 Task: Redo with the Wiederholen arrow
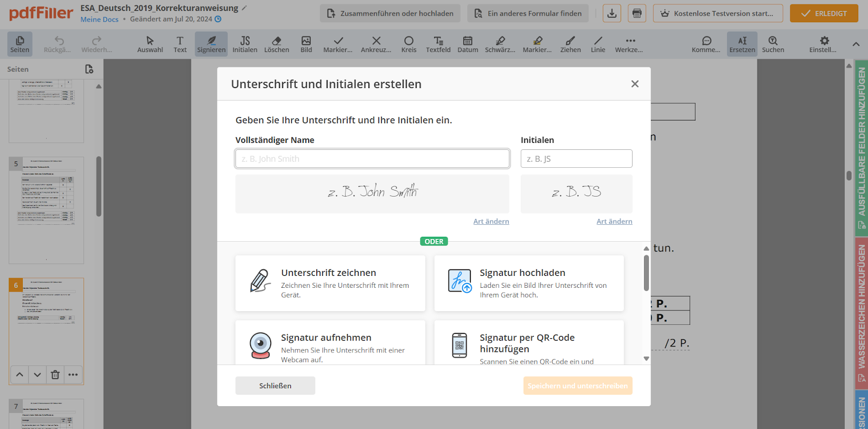click(97, 45)
